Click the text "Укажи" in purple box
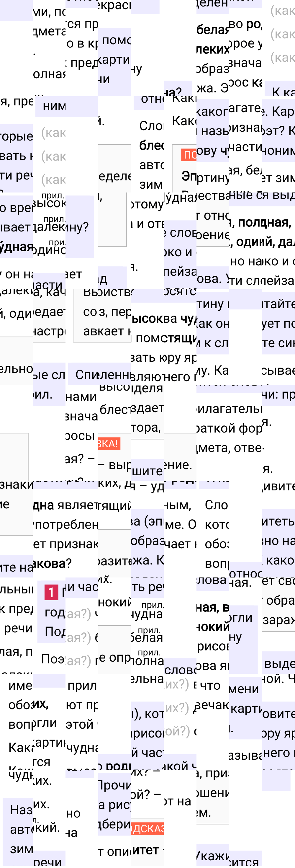 coord(212,856)
